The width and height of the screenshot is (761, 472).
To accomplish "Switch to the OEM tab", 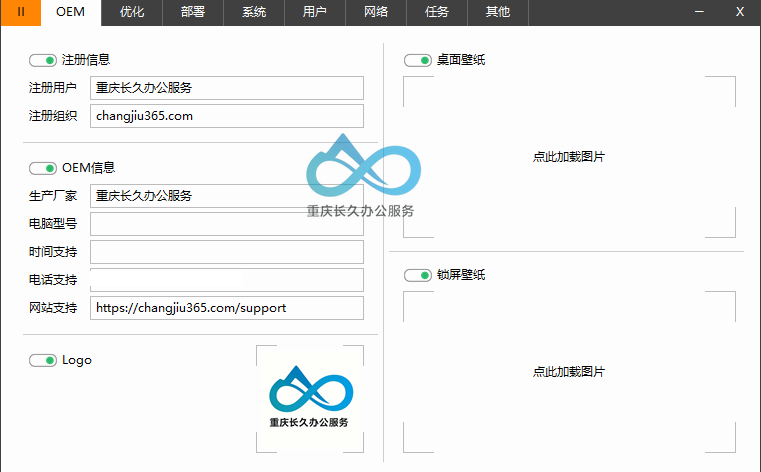I will tap(71, 12).
